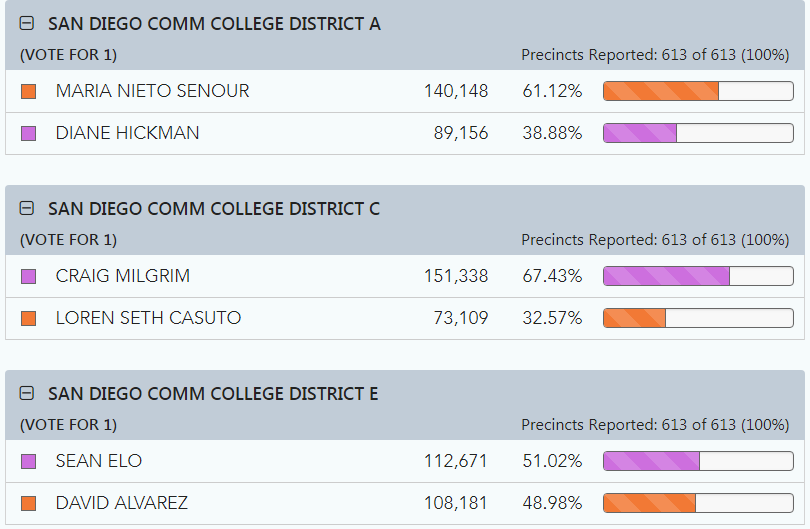Click Sean Elo's 51.02% progress bar
Screen dimensions: 810x529
[698, 461]
